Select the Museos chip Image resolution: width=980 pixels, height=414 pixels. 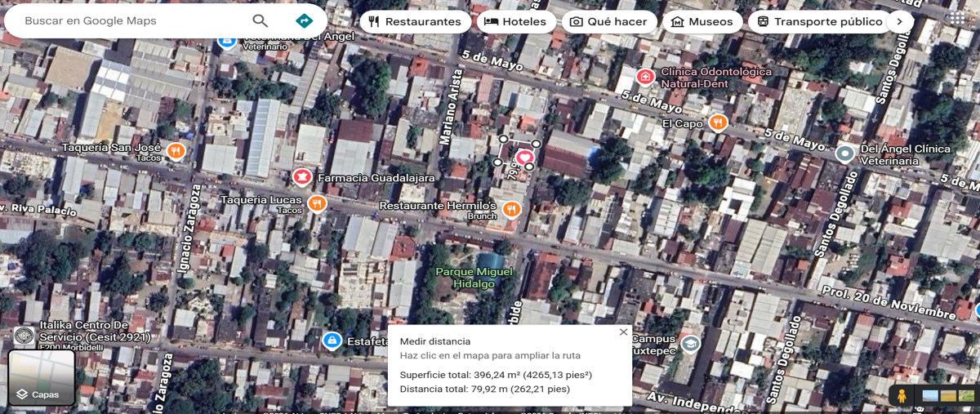click(x=702, y=22)
